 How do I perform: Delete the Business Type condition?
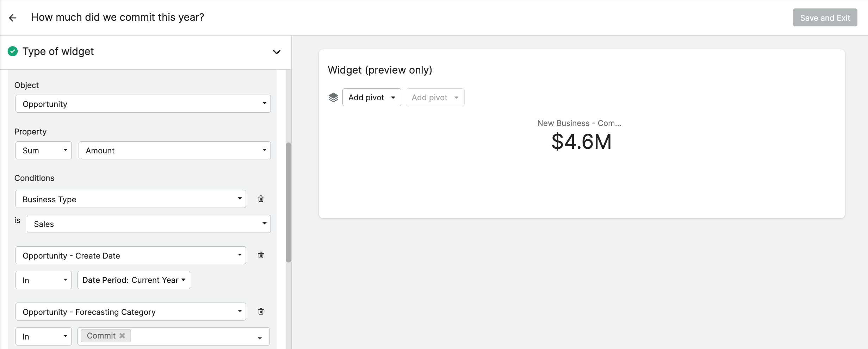261,199
